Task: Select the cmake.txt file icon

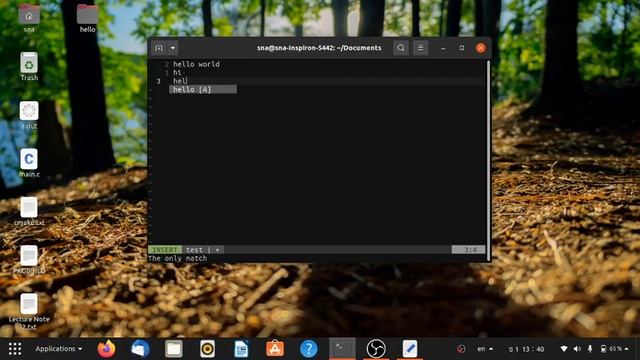Action: (29, 211)
